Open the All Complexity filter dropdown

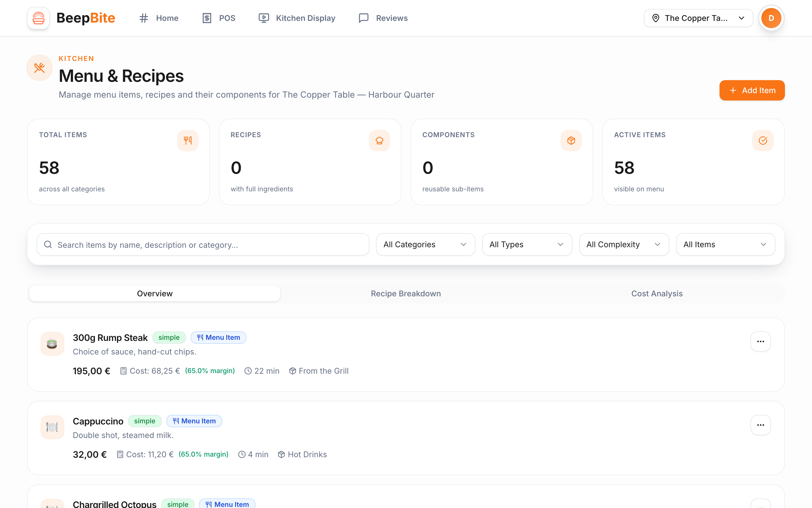tap(624, 245)
